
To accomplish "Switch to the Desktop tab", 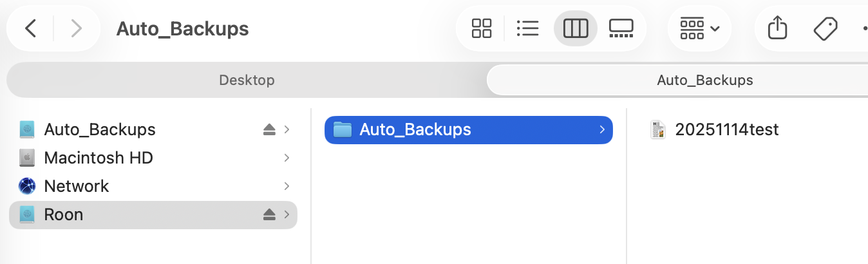I will pyautogui.click(x=247, y=80).
